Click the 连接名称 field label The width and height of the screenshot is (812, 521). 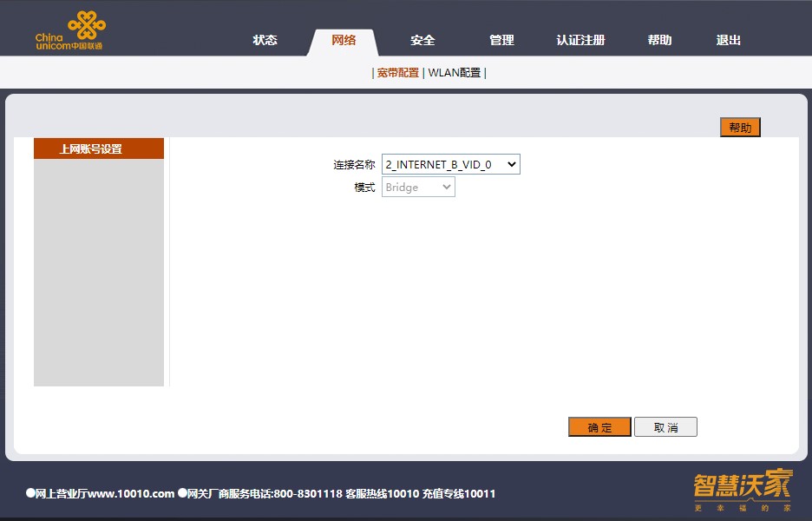354,164
